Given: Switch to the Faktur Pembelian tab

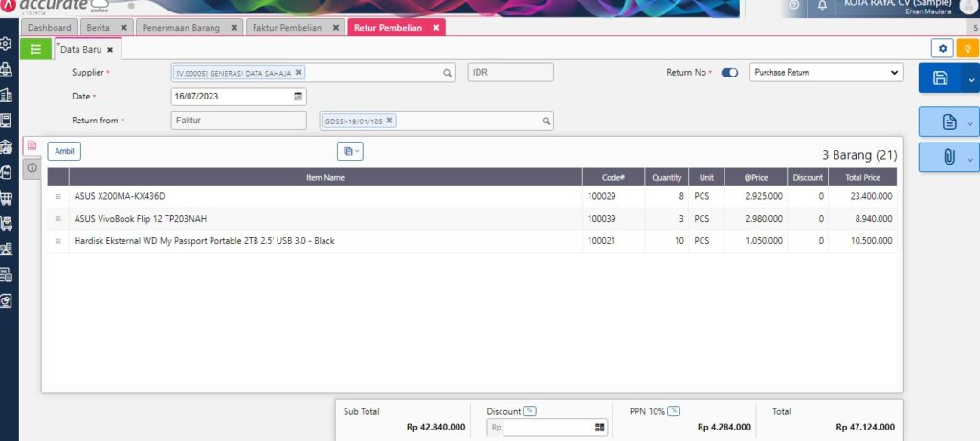Looking at the screenshot, I should pyautogui.click(x=287, y=28).
